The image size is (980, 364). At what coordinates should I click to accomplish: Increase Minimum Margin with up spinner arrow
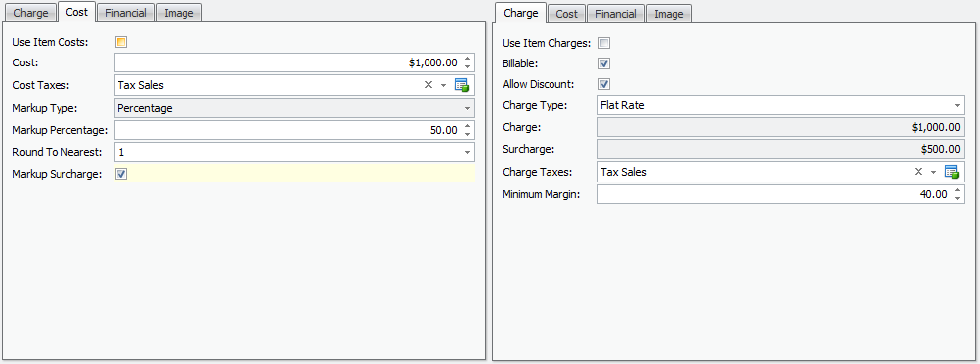(x=957, y=190)
